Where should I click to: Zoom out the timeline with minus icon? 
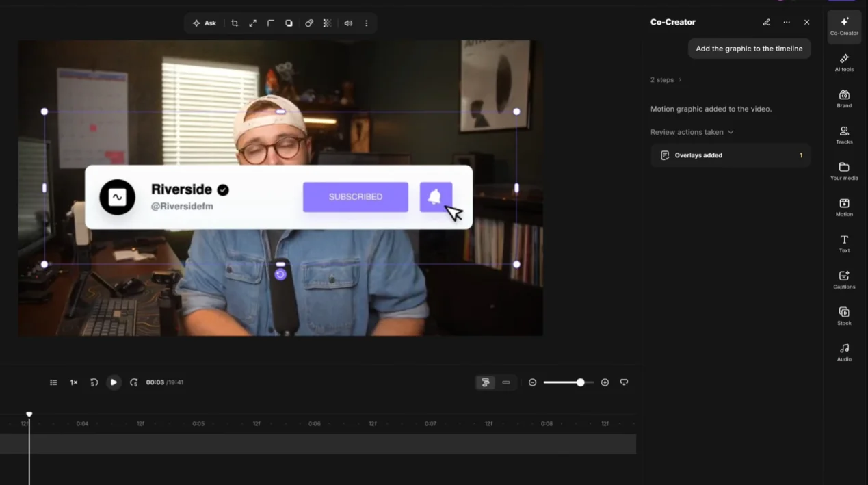click(533, 382)
